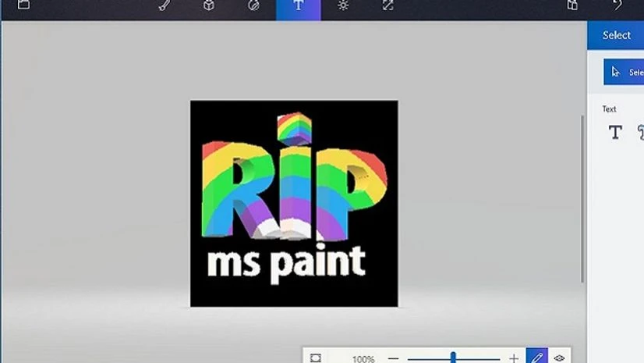644x363 pixels.
Task: Open the menu folder icon
Action: 23,5
